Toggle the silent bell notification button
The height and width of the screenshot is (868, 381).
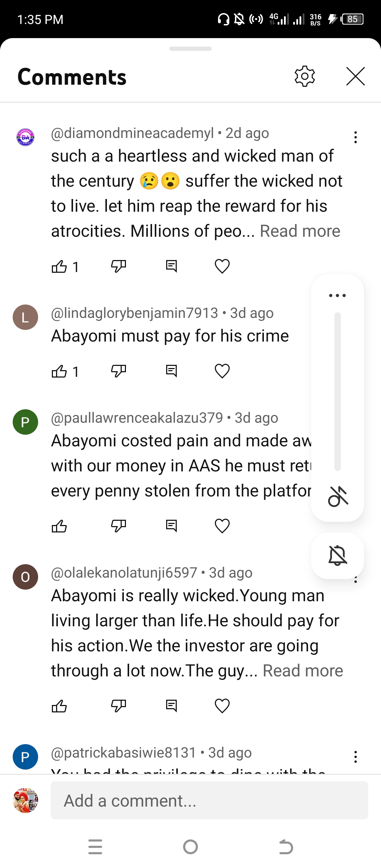(338, 556)
